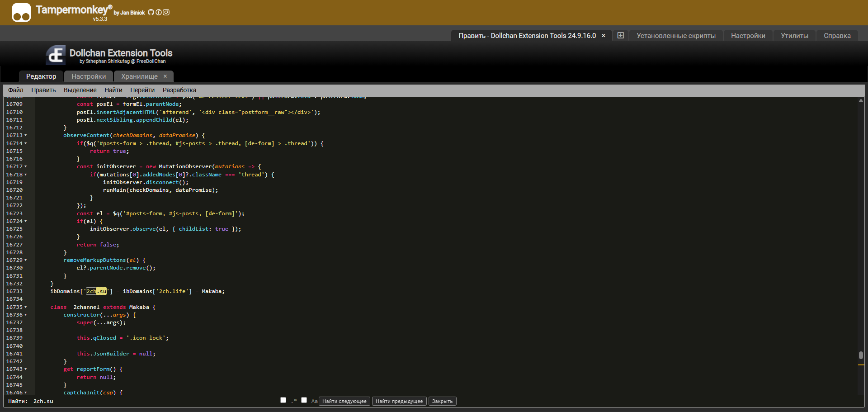The height and width of the screenshot is (412, 868).
Task: Click the Tampermonkey logo
Action: click(21, 12)
